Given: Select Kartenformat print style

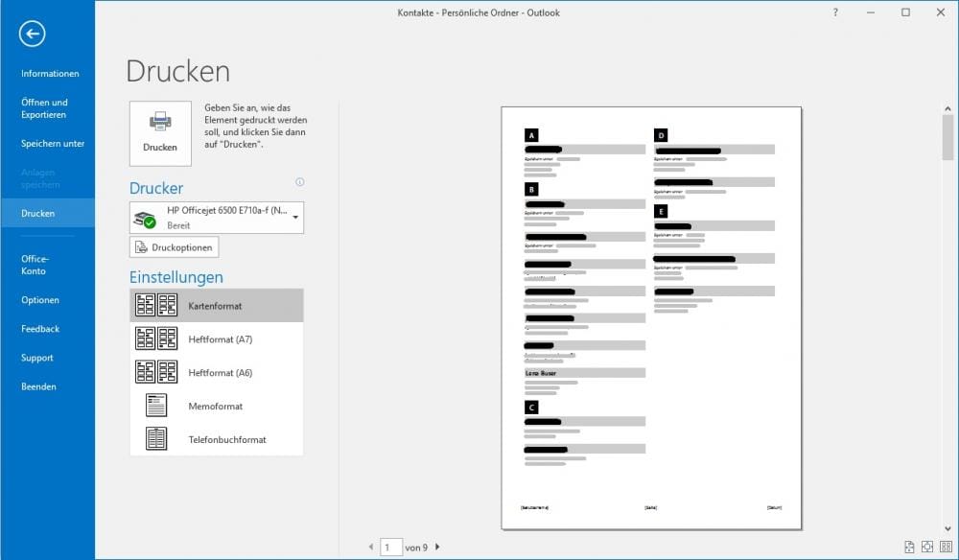Looking at the screenshot, I should [x=217, y=306].
